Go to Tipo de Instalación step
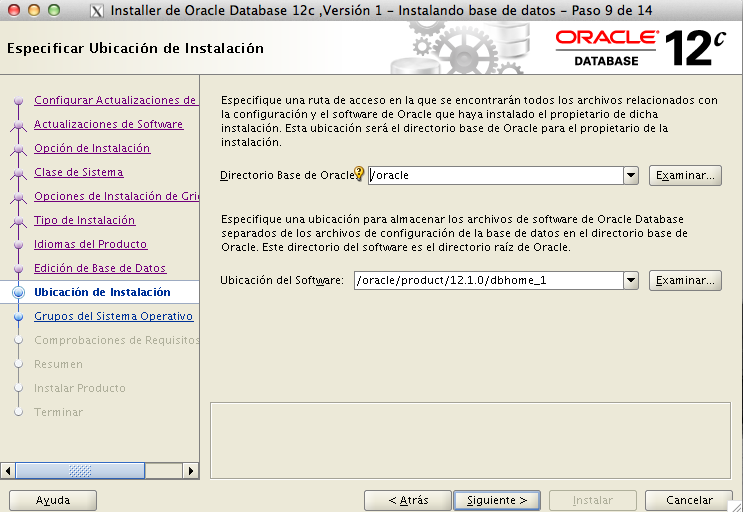743x512 pixels. [x=84, y=220]
